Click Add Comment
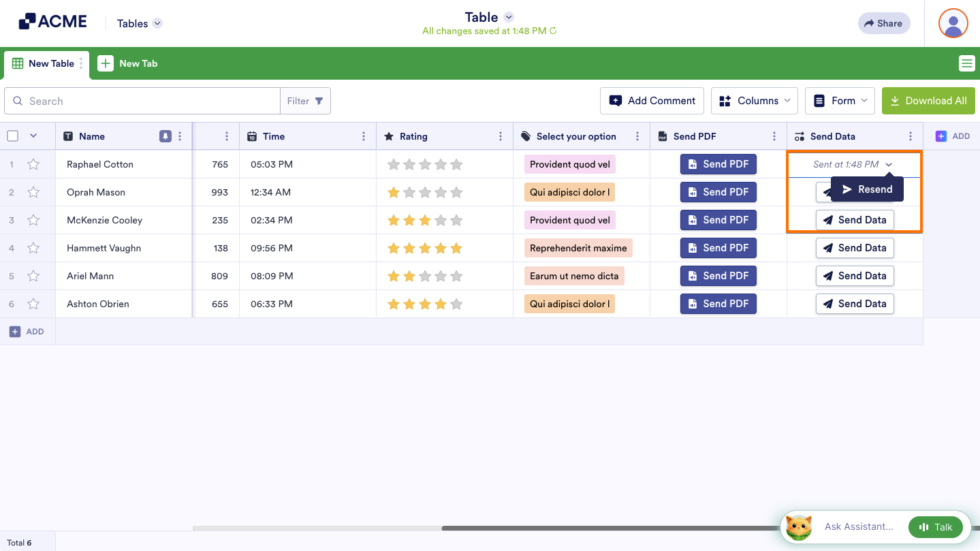 click(652, 101)
